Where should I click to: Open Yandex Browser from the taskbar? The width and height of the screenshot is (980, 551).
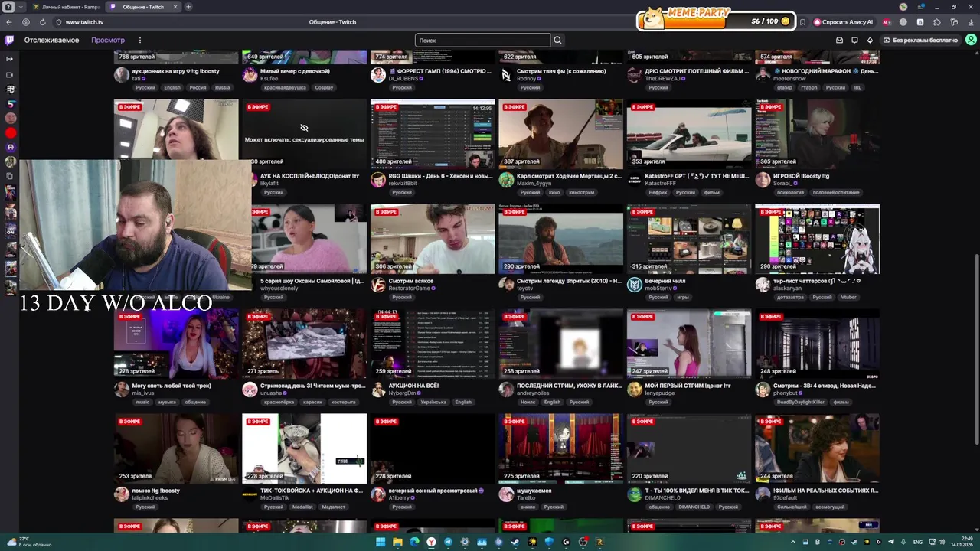[431, 542]
